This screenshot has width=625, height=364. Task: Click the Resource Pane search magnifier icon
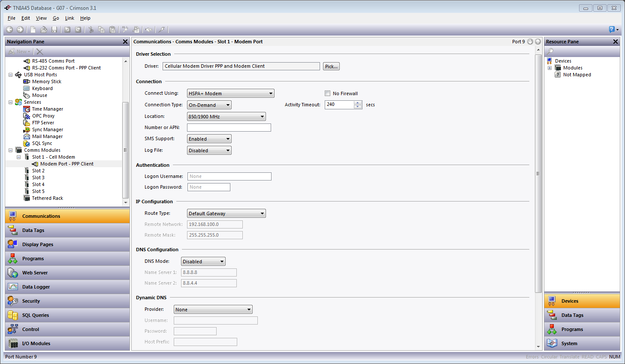click(x=550, y=51)
